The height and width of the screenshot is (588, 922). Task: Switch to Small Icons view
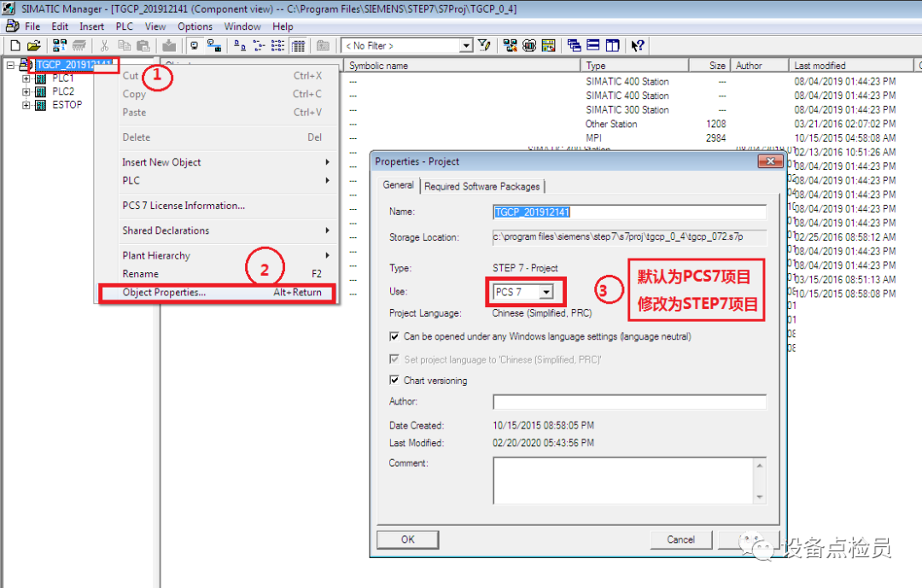click(x=259, y=45)
